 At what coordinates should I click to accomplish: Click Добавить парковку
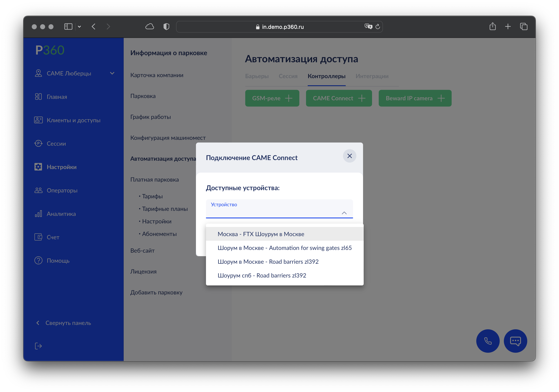click(x=156, y=292)
